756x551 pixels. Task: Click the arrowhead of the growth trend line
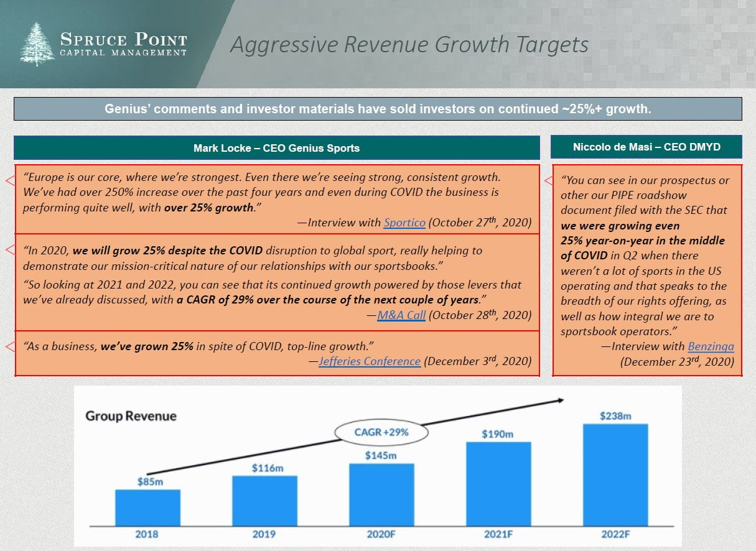(x=560, y=401)
